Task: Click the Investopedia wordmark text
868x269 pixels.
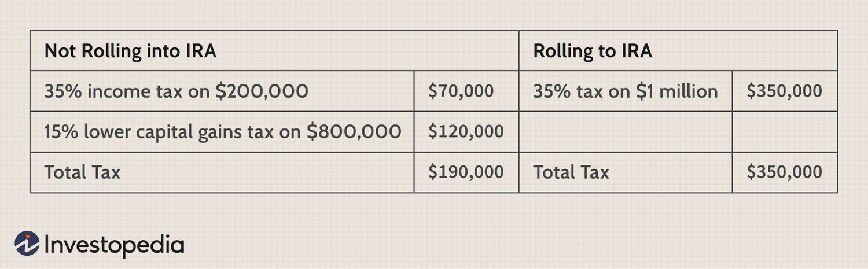Action: [115, 245]
